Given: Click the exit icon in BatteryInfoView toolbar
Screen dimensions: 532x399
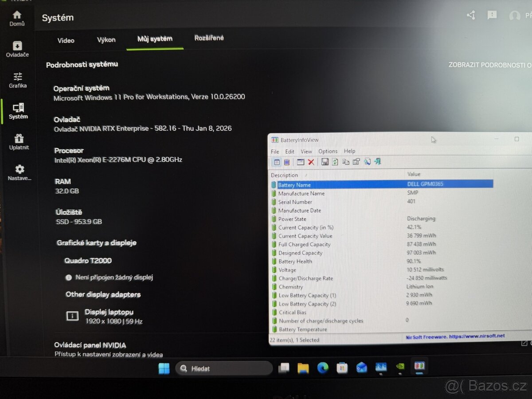Looking at the screenshot, I should pos(377,161).
